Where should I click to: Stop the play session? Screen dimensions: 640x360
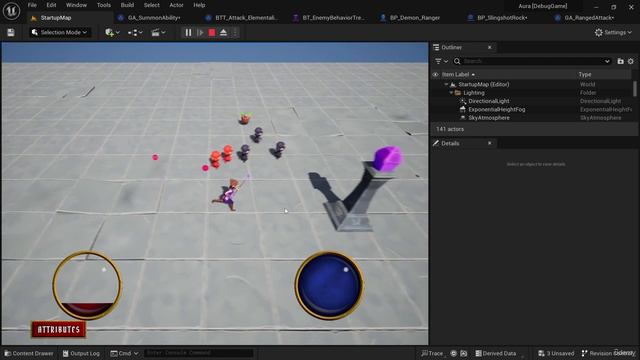[x=212, y=33]
